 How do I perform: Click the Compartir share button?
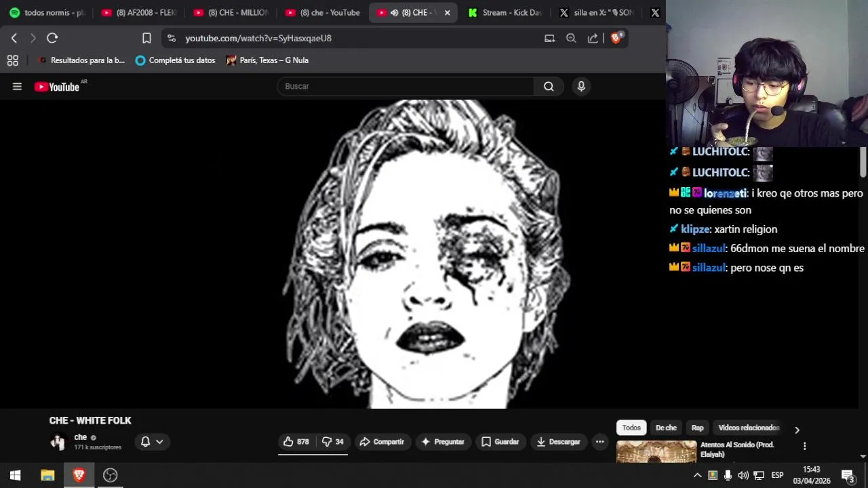pos(382,442)
